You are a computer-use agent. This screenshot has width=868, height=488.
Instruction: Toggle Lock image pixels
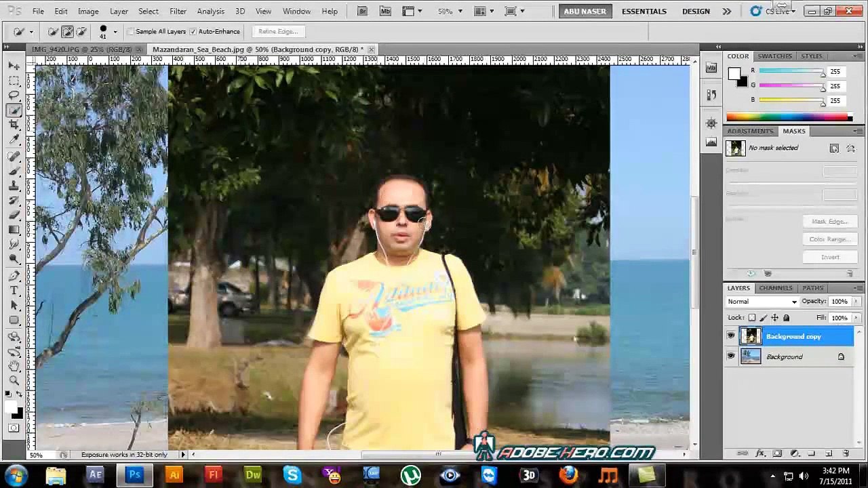pyautogui.click(x=764, y=318)
